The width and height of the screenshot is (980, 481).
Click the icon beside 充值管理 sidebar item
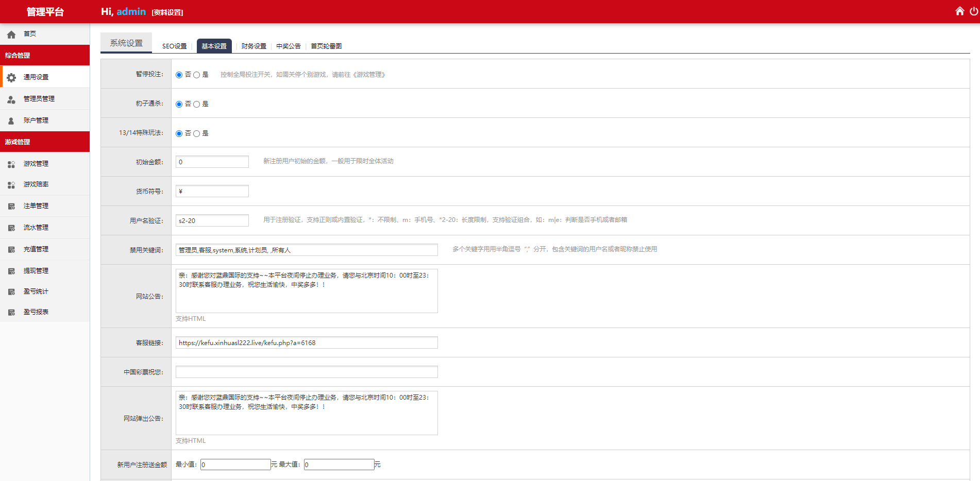(11, 249)
